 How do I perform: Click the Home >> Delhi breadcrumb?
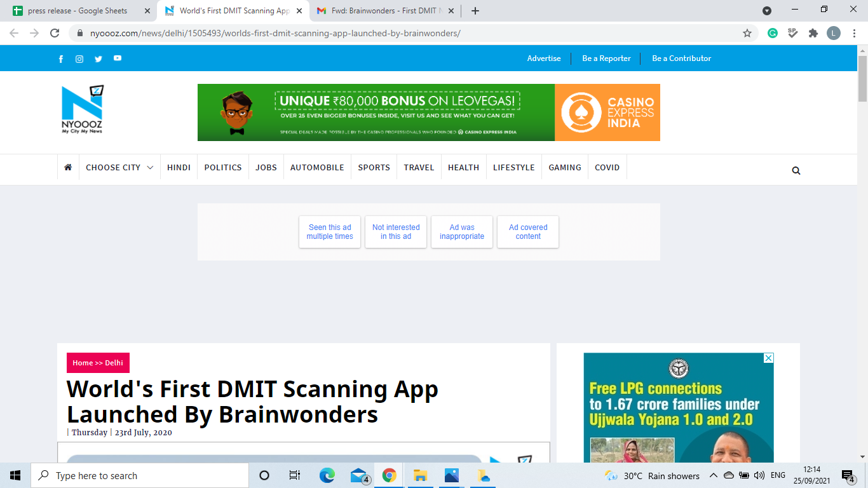point(98,363)
